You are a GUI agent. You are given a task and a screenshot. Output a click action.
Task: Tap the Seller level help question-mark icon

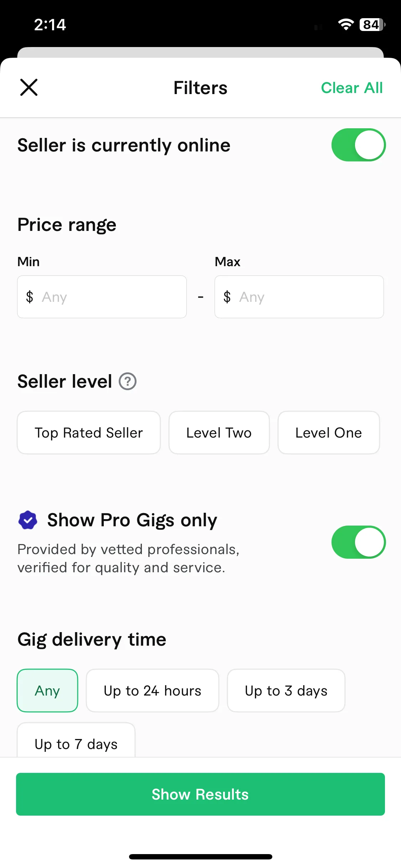click(x=128, y=381)
